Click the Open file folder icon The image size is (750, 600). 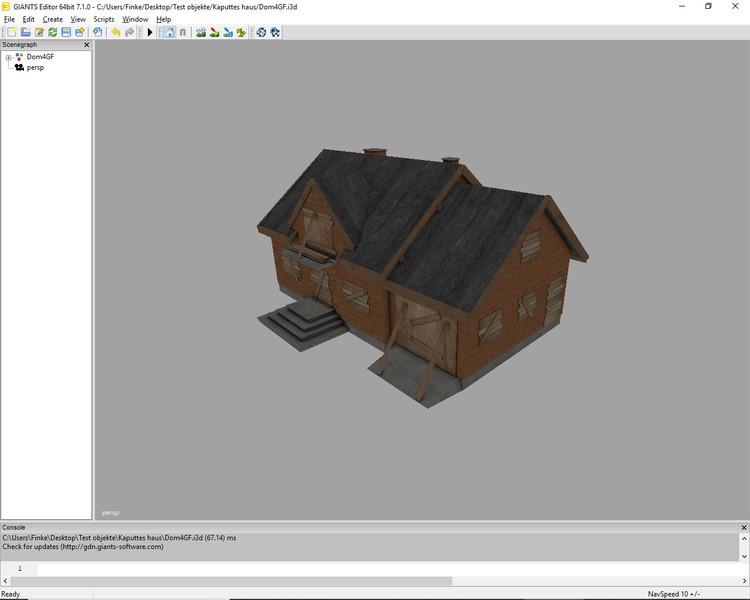(26, 33)
